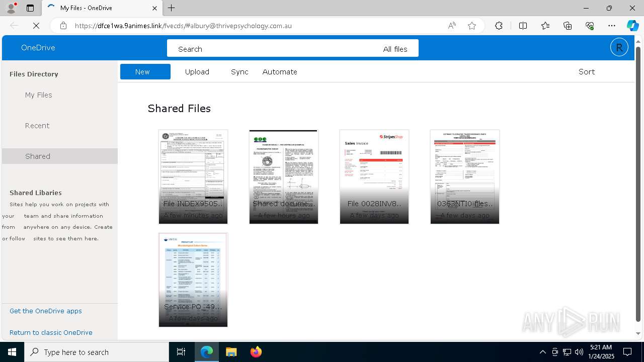Launch Firefox from taskbar
The height and width of the screenshot is (362, 644).
pyautogui.click(x=256, y=352)
